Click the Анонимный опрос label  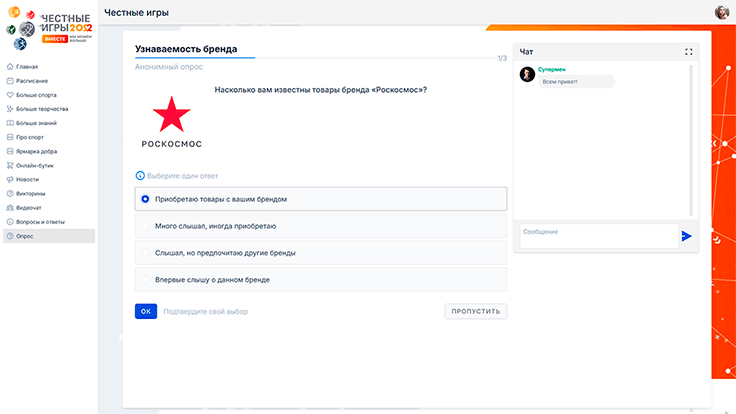tap(169, 67)
